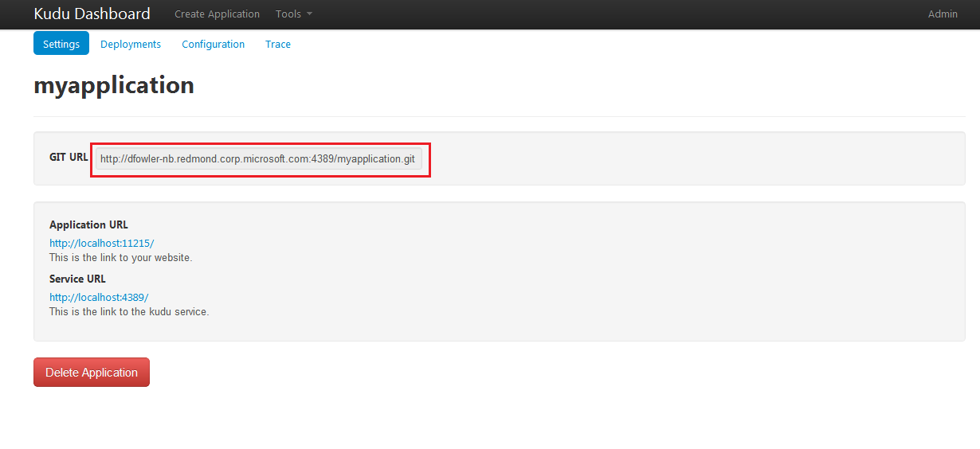Click the myapplication heading
This screenshot has height=449, width=980.
click(x=114, y=85)
